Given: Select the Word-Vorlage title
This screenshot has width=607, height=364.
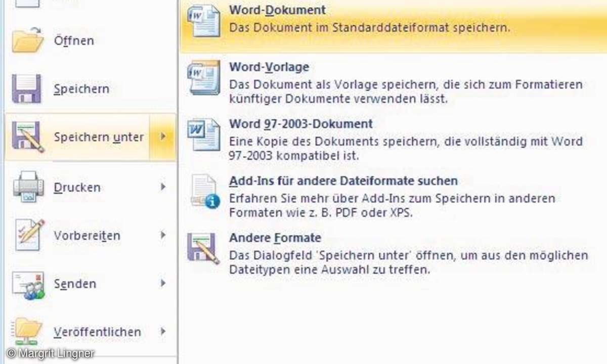Looking at the screenshot, I should tap(269, 67).
